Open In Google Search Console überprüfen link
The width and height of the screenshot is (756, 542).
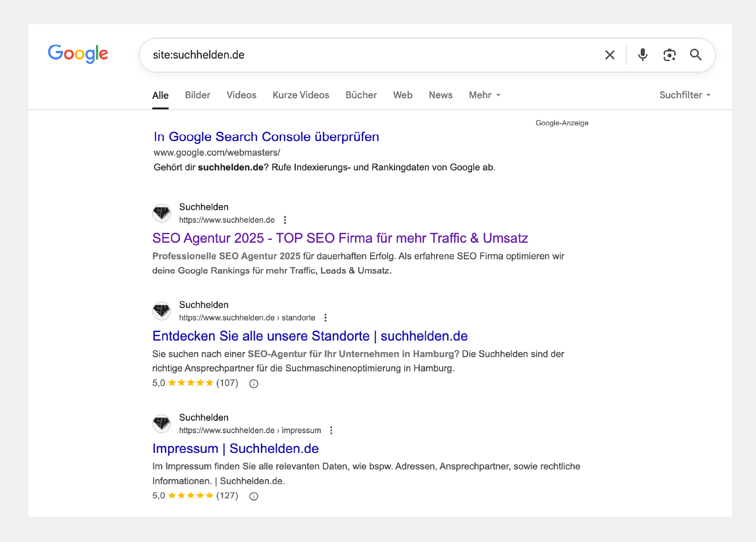266,137
